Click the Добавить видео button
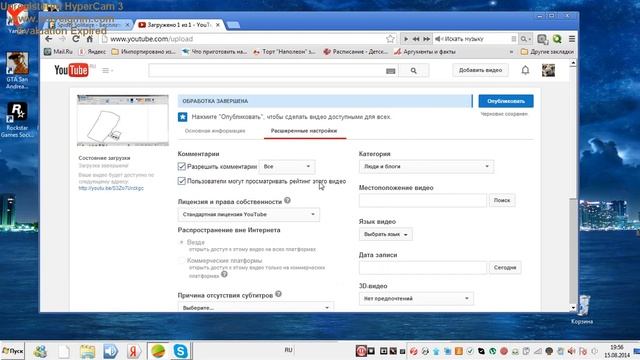 [x=480, y=70]
